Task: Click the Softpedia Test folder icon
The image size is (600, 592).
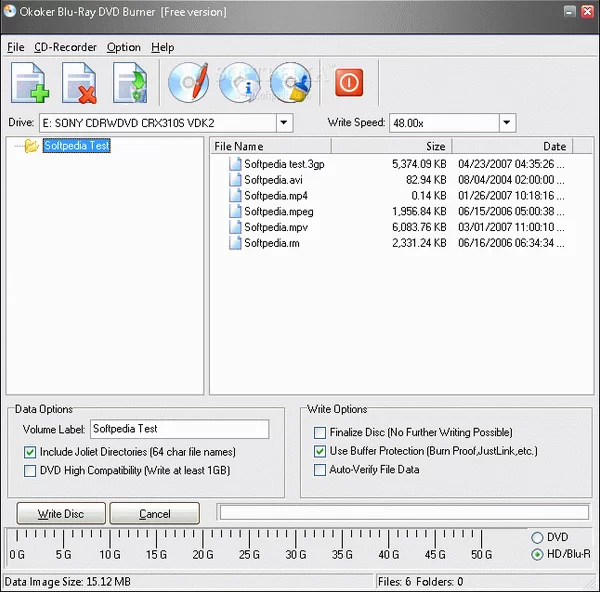Action: (x=31, y=145)
